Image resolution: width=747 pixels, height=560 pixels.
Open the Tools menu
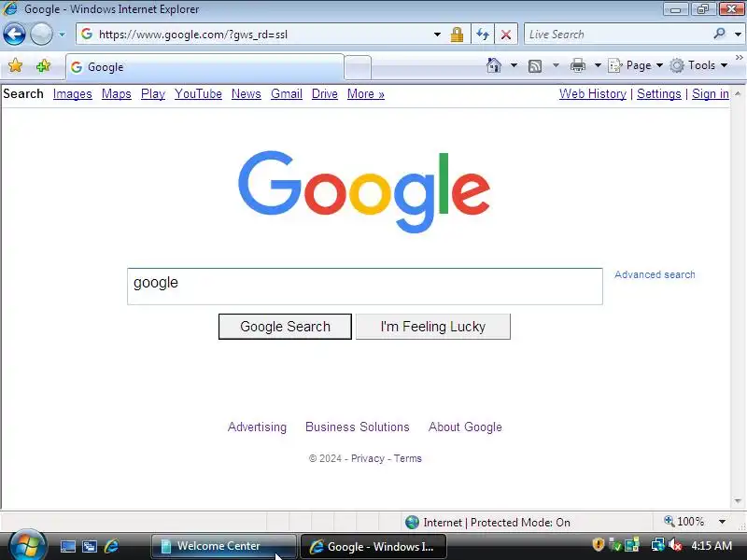(x=698, y=65)
